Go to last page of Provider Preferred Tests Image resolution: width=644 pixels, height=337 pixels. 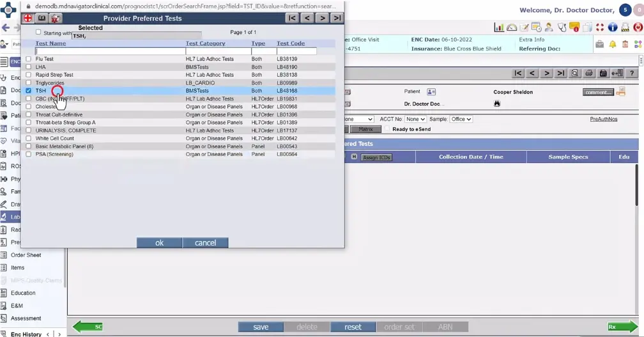[x=337, y=18]
